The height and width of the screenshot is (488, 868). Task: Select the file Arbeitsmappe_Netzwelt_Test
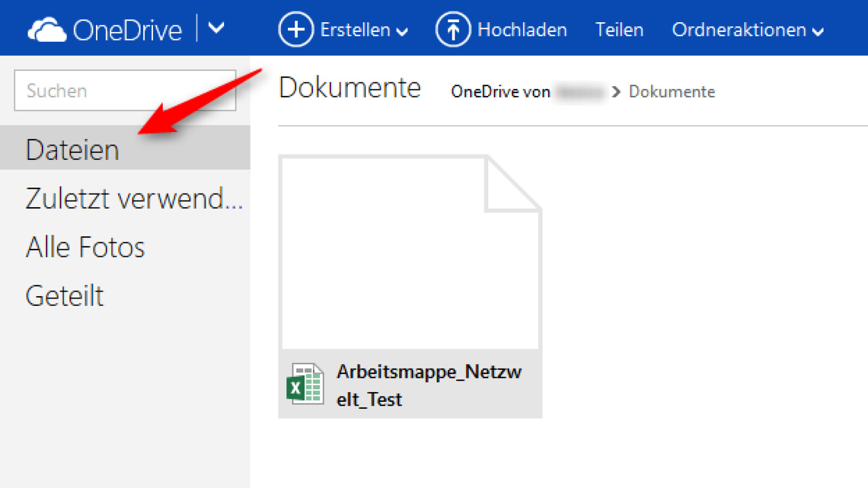pyautogui.click(x=411, y=252)
